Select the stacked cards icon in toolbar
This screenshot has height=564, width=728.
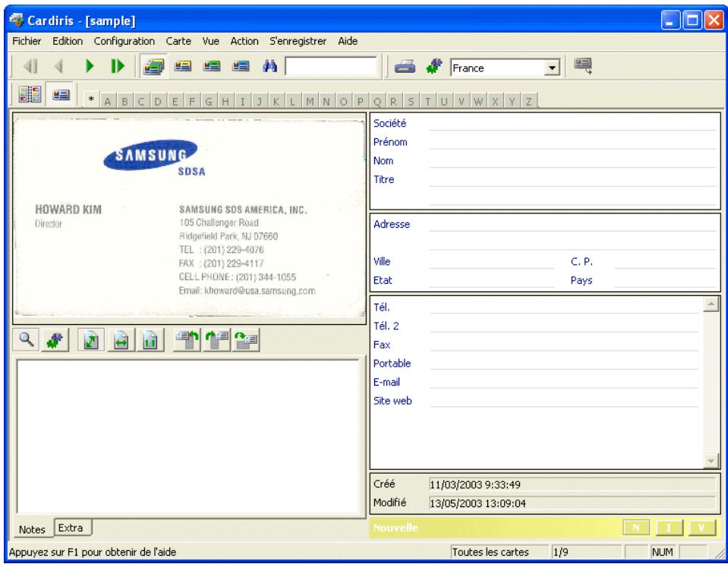pyautogui.click(x=153, y=66)
